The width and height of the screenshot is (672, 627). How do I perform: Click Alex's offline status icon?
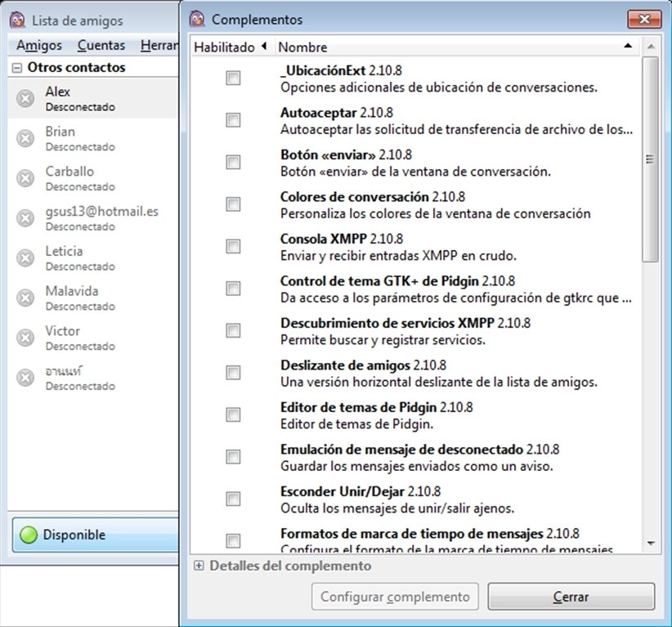coord(25,99)
